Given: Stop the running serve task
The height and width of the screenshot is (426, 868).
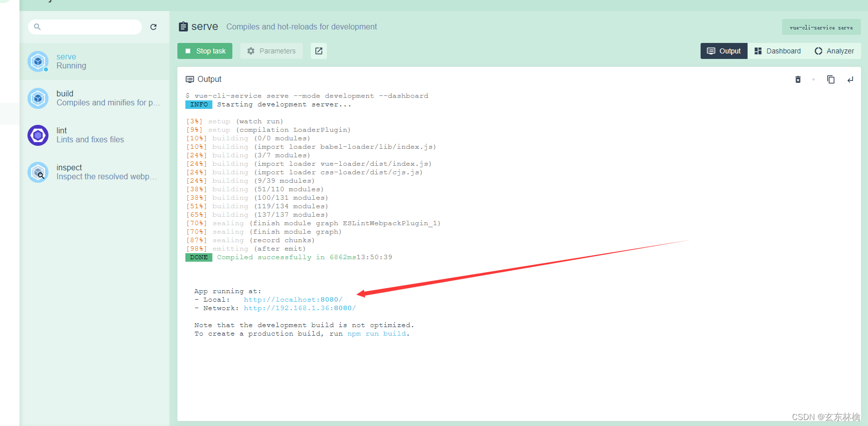Looking at the screenshot, I should pos(205,51).
